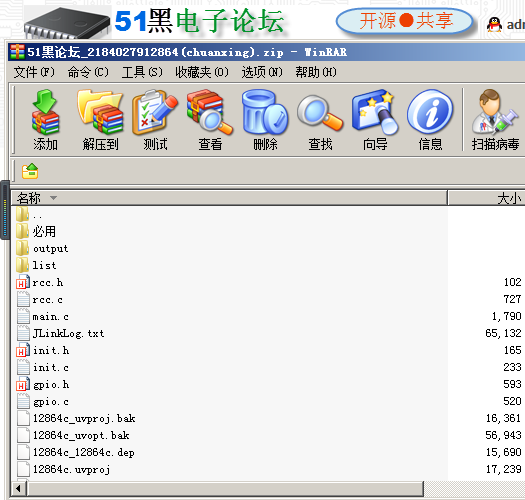Screen dimensions: 525x500
Task: Show archive 信息 (Info) icon
Action: pyautogui.click(x=430, y=112)
